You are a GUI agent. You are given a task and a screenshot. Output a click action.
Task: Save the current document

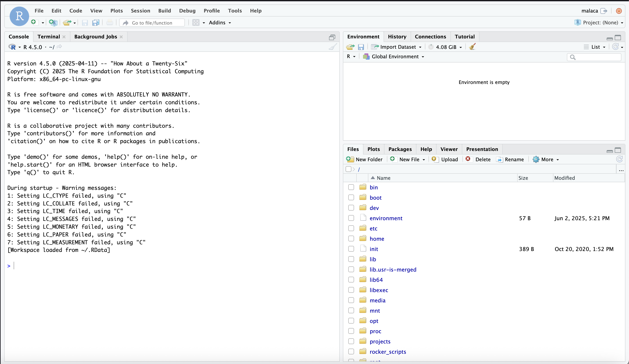pyautogui.click(x=85, y=22)
